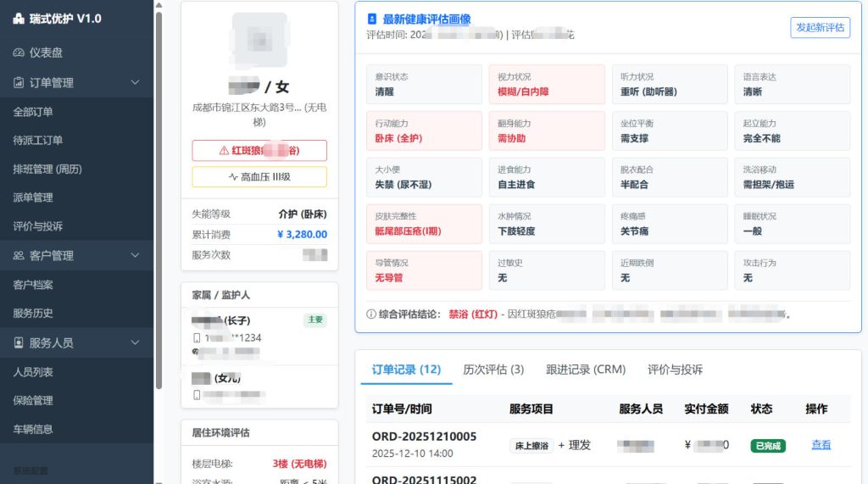This screenshot has height=484, width=868.
Task: Click the 起立能力 完全不能 card
Action: pos(793,131)
